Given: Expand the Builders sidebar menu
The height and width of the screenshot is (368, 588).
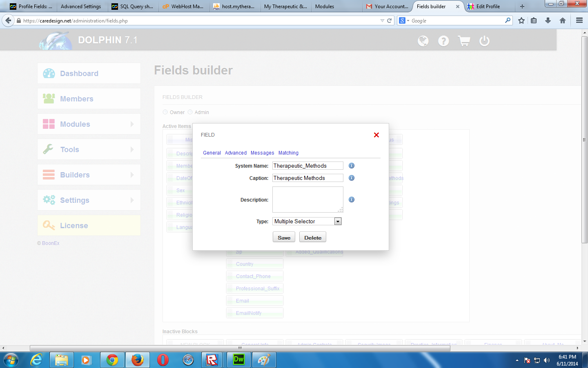Looking at the screenshot, I should click(89, 175).
